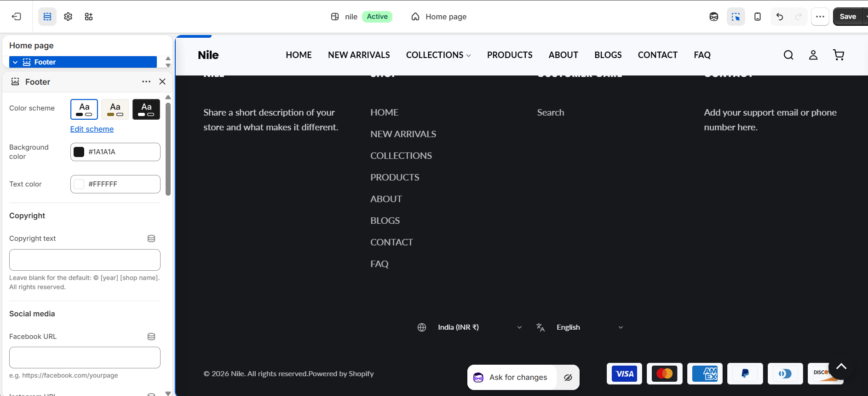Open CONTACT in preview navigation

tap(658, 55)
